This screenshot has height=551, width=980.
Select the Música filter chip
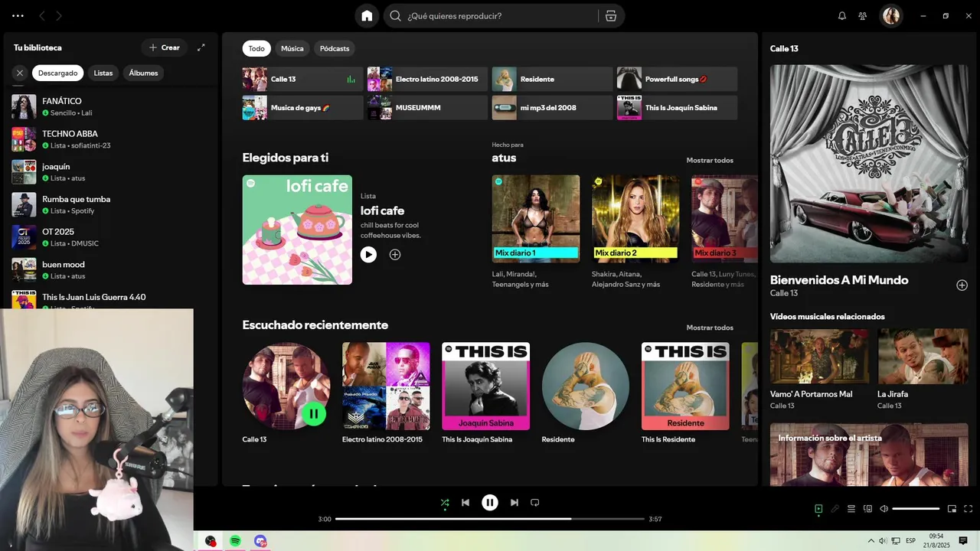tap(292, 48)
